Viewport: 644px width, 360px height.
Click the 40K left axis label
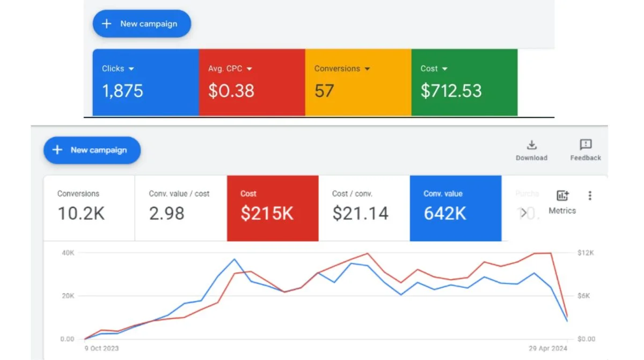(x=68, y=253)
